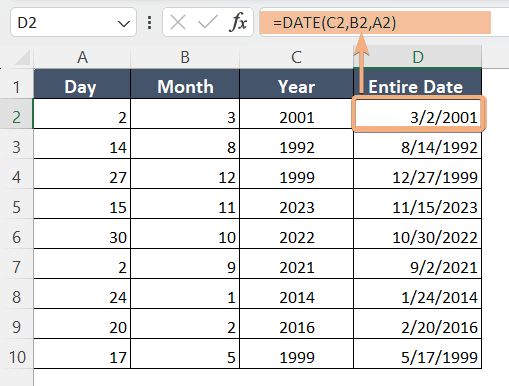Click day cell 14
This screenshot has width=509, height=386.
pyautogui.click(x=82, y=144)
